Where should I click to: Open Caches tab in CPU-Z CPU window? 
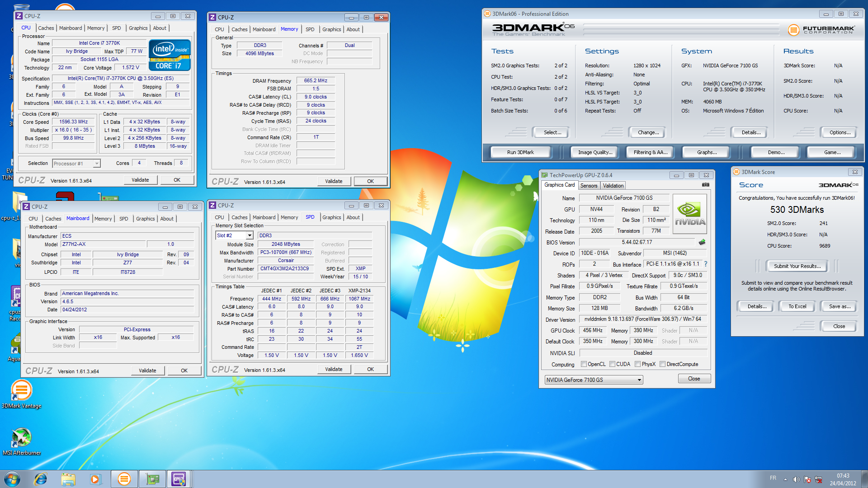point(46,28)
